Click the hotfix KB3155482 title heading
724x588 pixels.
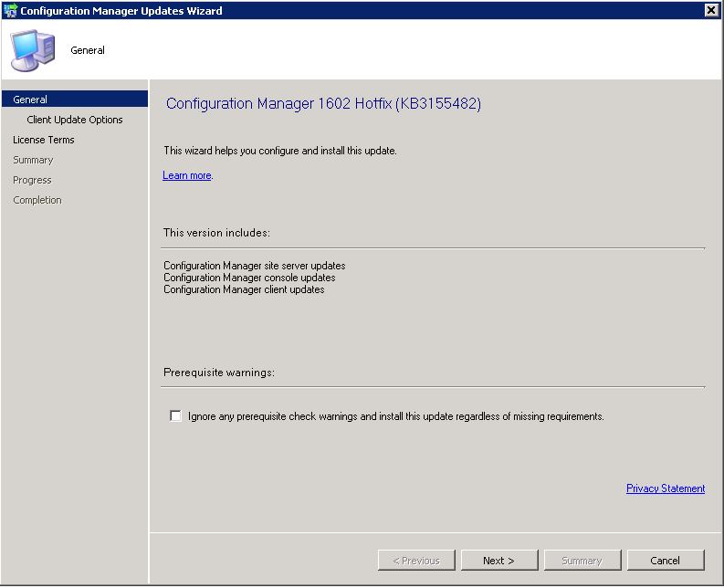(323, 103)
